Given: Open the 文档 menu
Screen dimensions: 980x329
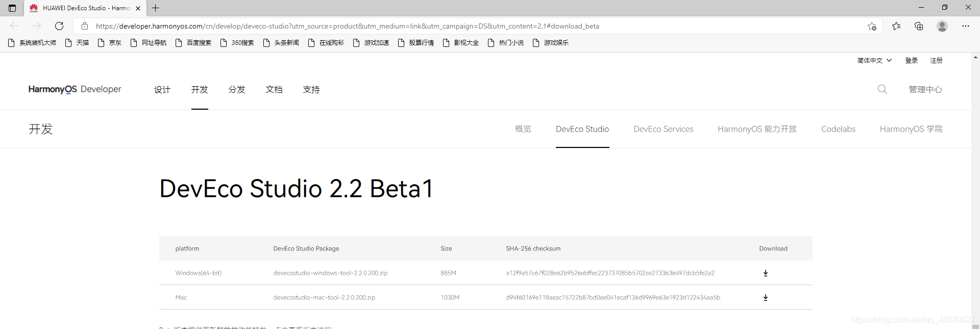Looking at the screenshot, I should pos(274,90).
